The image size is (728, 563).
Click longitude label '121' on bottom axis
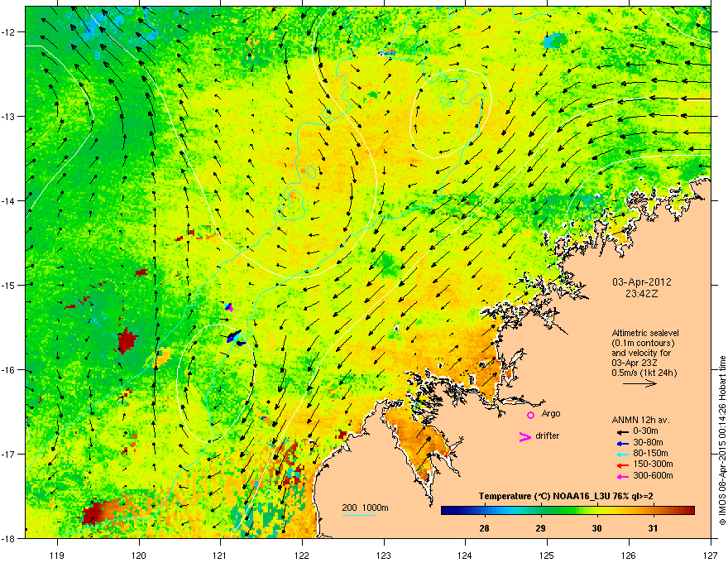pyautogui.click(x=220, y=555)
